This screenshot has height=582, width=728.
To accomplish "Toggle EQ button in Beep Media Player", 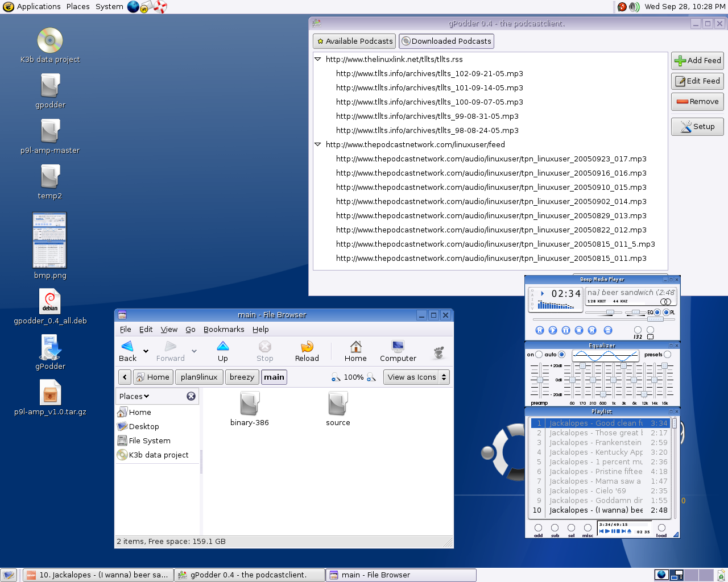I will [657, 312].
